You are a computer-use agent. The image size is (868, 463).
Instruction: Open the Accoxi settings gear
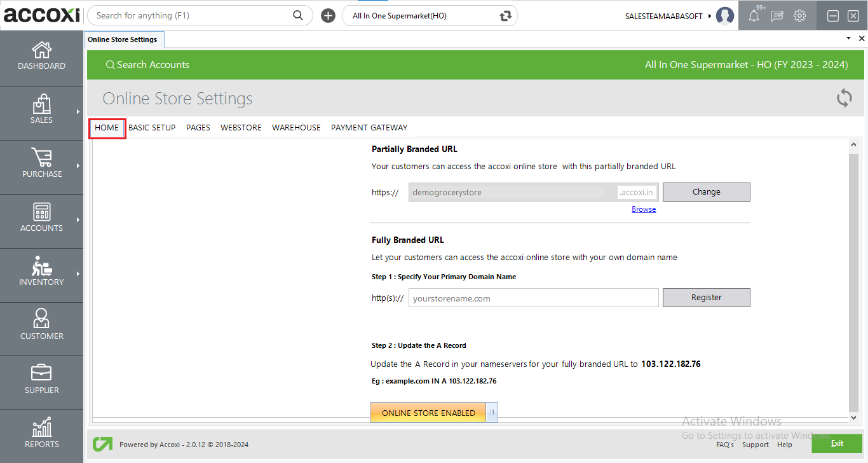(799, 15)
